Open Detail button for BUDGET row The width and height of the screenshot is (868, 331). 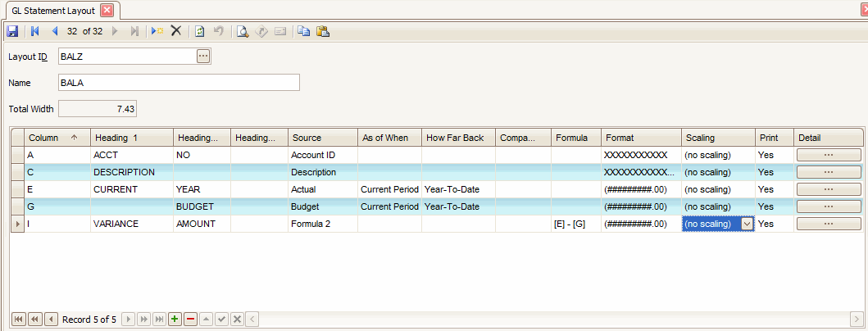(828, 206)
